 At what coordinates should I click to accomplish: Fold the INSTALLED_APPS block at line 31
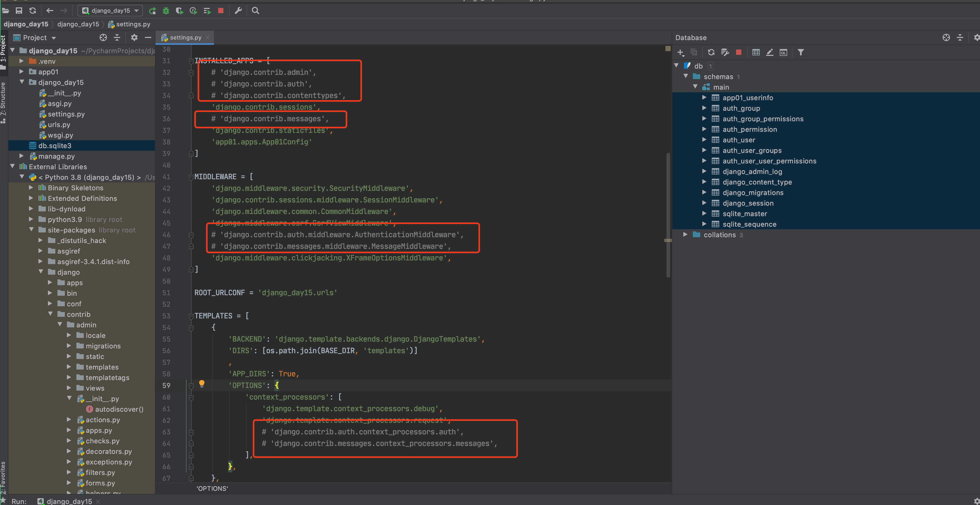coord(191,61)
